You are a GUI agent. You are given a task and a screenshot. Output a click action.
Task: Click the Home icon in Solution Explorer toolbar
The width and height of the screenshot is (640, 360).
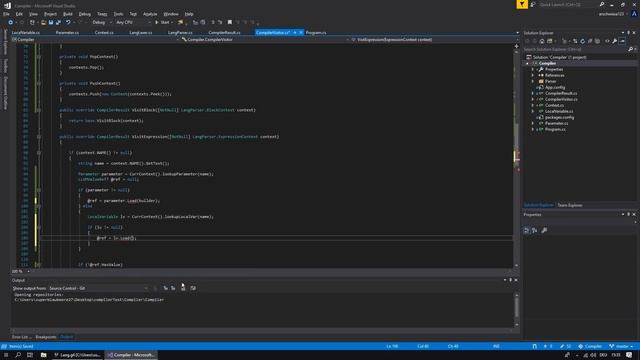(542, 41)
